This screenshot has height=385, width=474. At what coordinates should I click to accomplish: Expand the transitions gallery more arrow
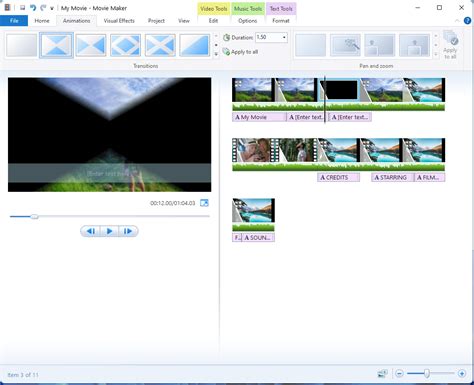coord(216,54)
